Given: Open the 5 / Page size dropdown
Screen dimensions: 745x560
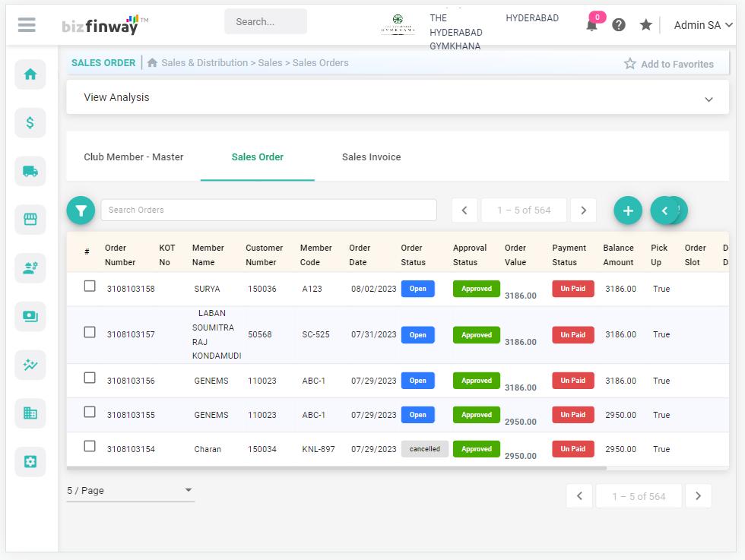Looking at the screenshot, I should pyautogui.click(x=131, y=491).
